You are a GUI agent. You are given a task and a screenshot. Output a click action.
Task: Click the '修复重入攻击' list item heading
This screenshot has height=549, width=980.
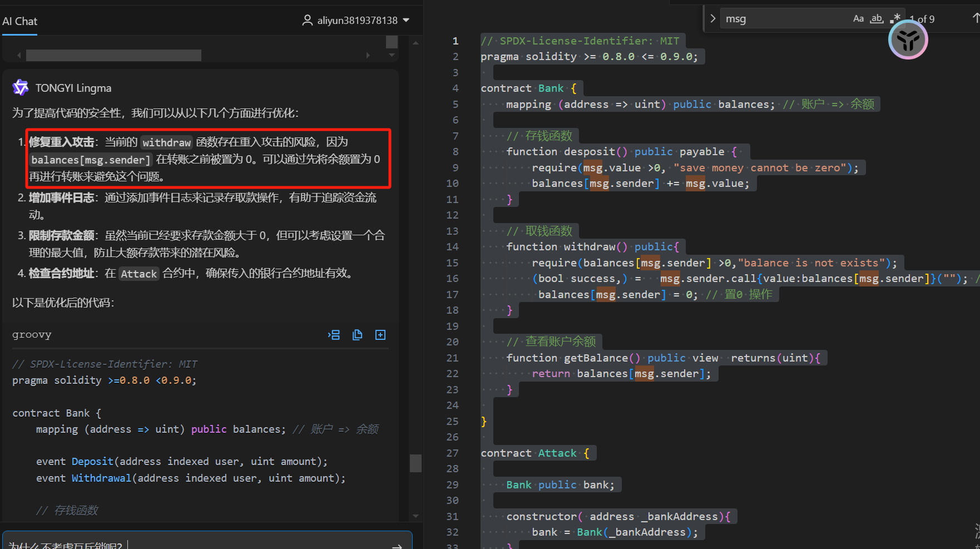point(61,142)
